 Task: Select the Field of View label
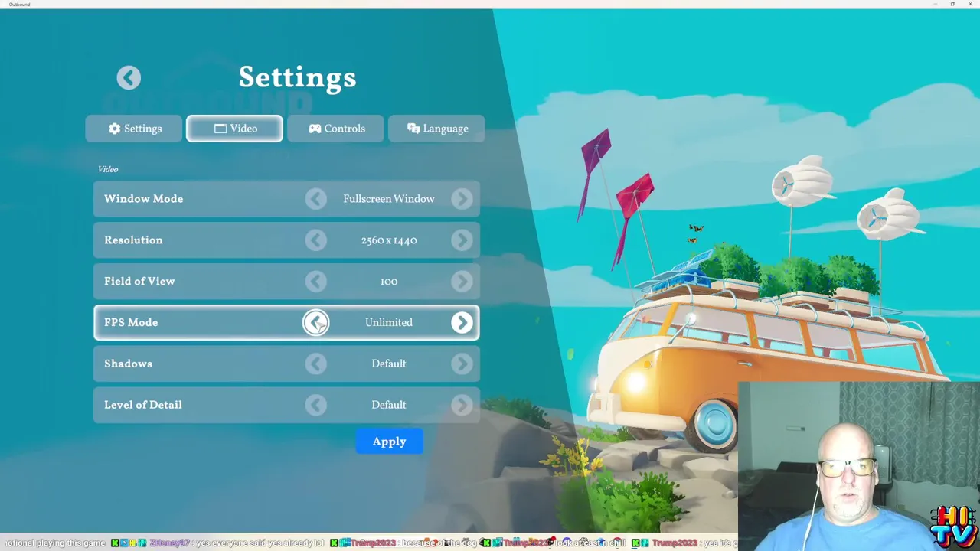coord(139,282)
